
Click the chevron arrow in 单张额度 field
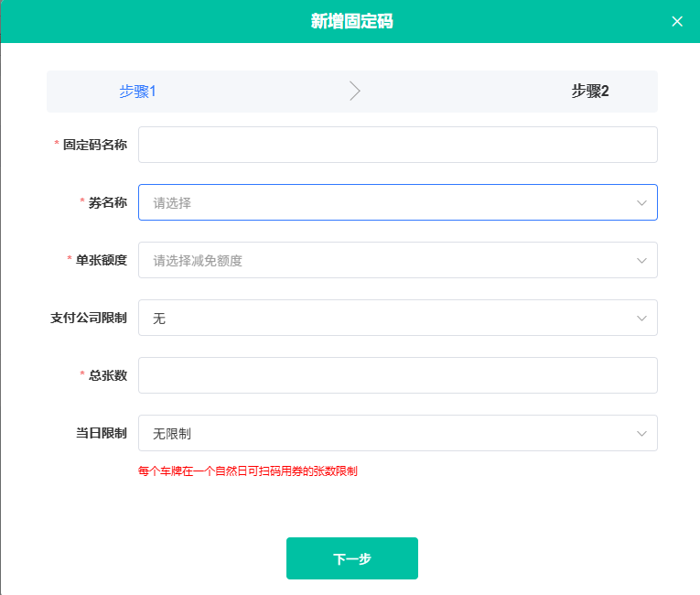(641, 260)
